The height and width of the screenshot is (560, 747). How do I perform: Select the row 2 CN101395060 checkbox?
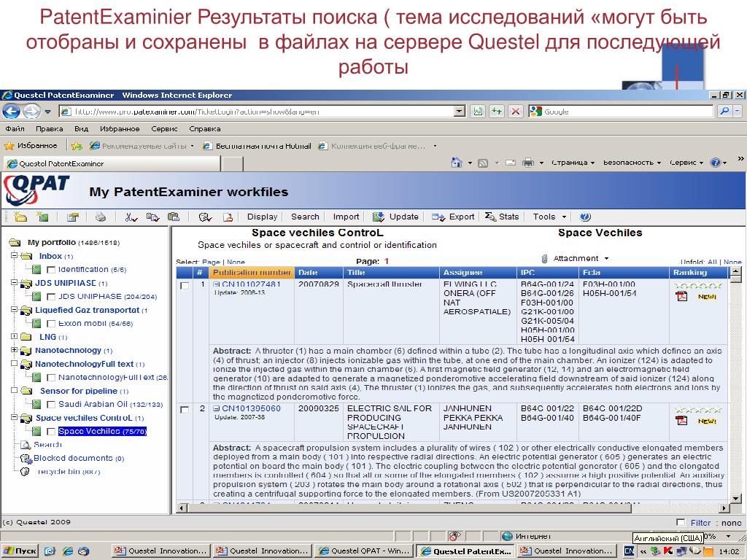click(185, 410)
